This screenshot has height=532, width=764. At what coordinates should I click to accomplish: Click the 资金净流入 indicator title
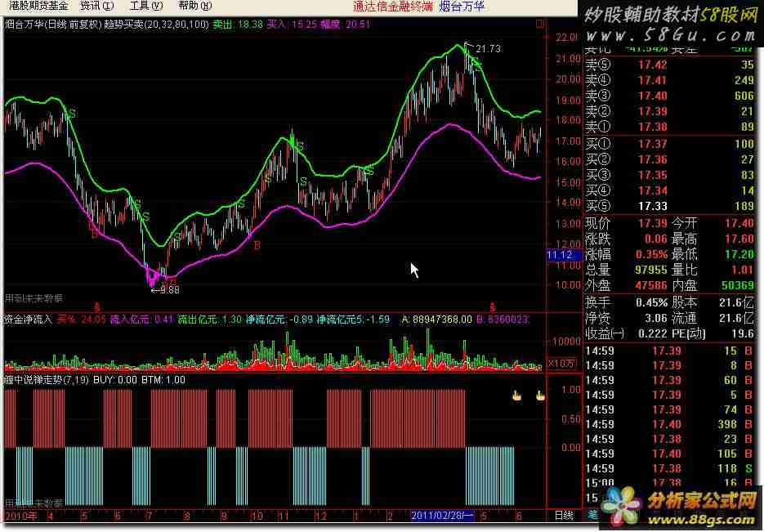click(x=28, y=320)
